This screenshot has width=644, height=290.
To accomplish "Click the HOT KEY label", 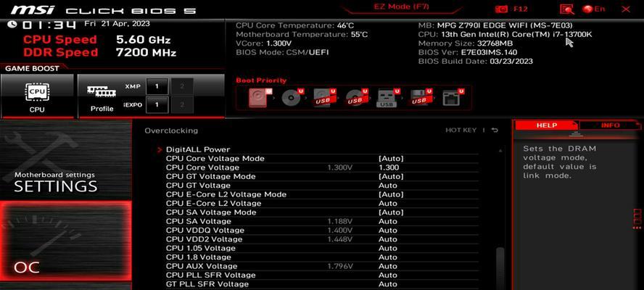I will coord(461,130).
